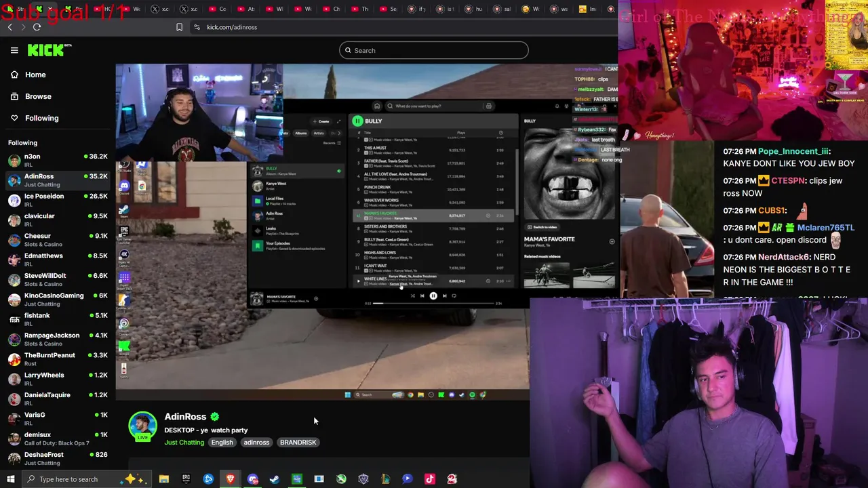Open the Kick hamburger menu
This screenshot has width=868, height=488.
(x=14, y=50)
